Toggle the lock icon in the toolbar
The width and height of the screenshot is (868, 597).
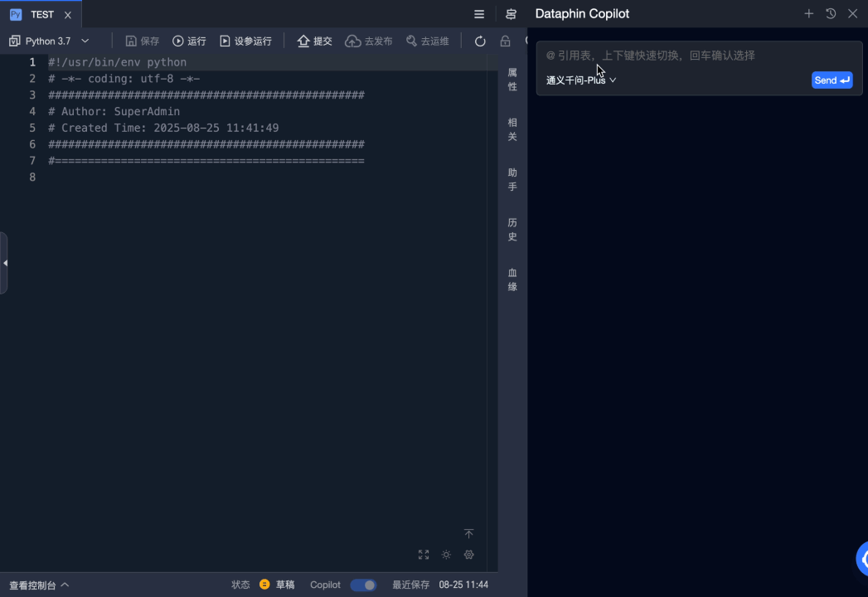[x=505, y=41]
